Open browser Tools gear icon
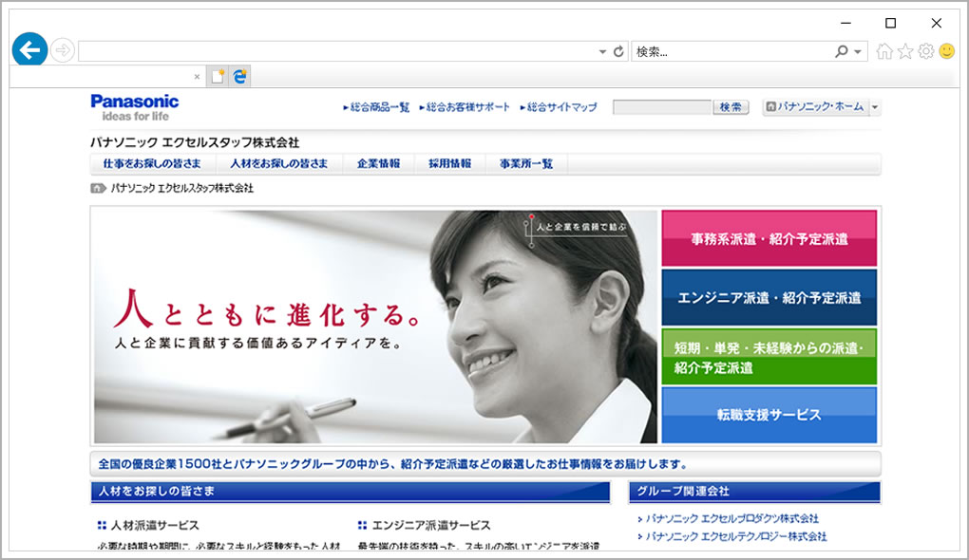This screenshot has width=969, height=560. [x=925, y=51]
